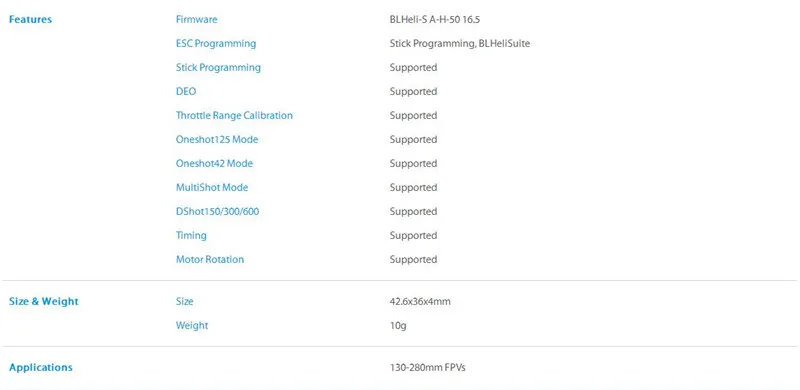Select the 42.6x36x4mm size value
This screenshot has width=800, height=390.
420,302
